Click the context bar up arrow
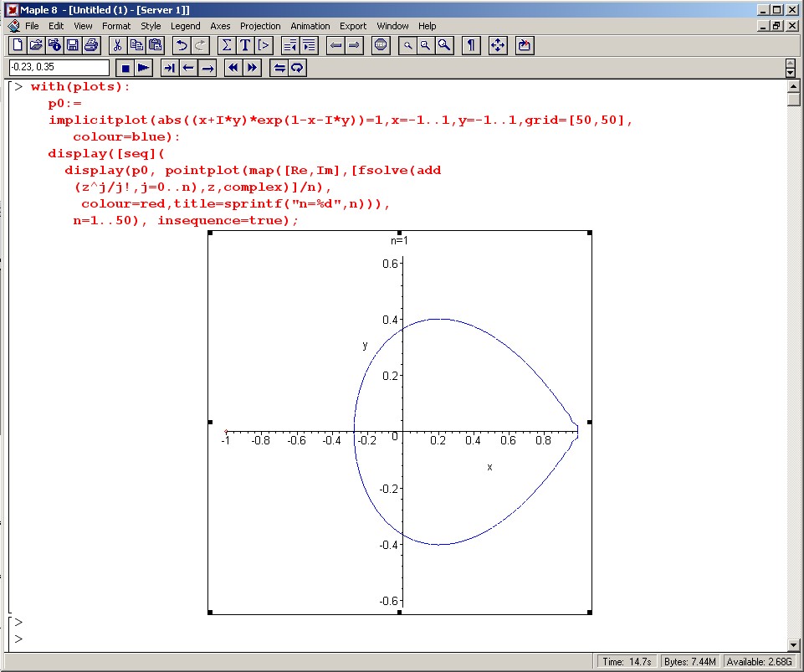 790,64
